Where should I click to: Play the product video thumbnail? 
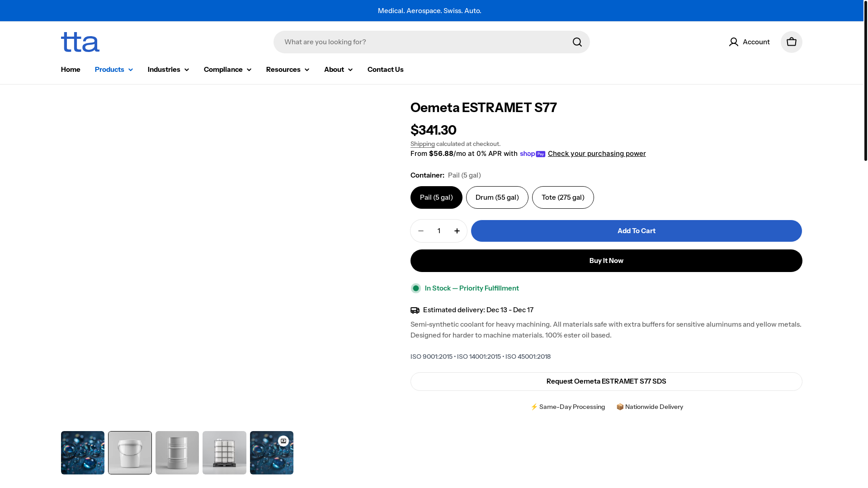coord(272,453)
